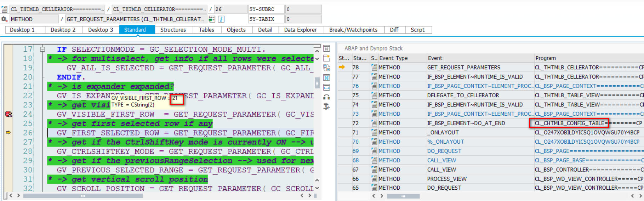Open the CL_BSP_PAGE_BASE program link
The image size is (644, 201).
[589, 160]
